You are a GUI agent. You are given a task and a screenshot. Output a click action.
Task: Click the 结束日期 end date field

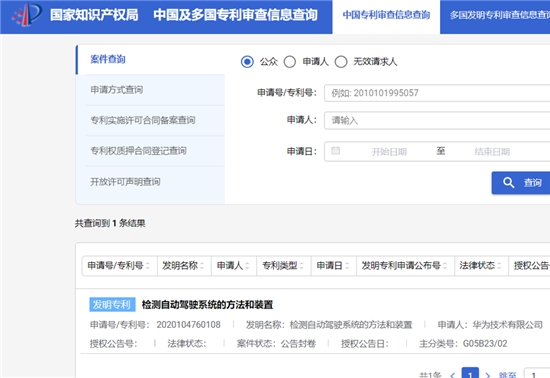click(492, 151)
